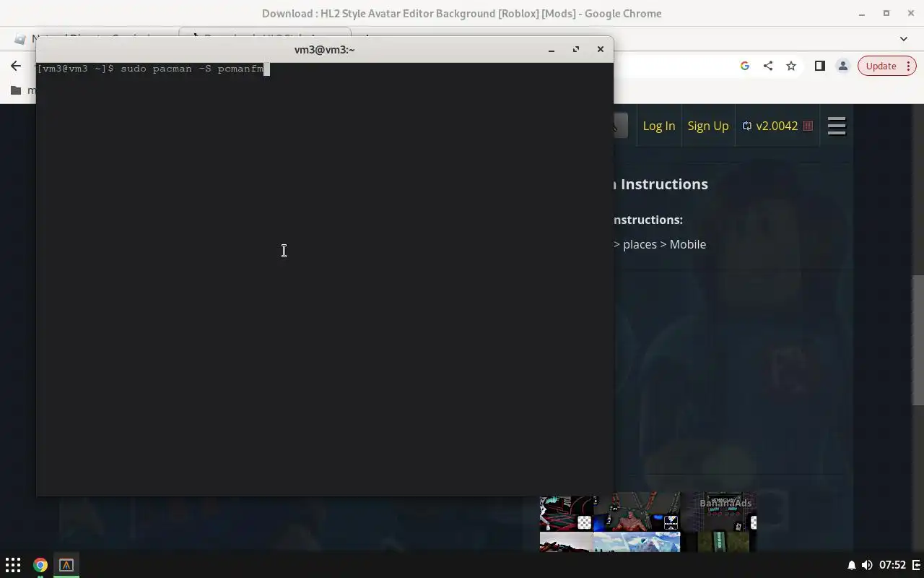
Task: Open the Chrome profile avatar
Action: (x=842, y=66)
